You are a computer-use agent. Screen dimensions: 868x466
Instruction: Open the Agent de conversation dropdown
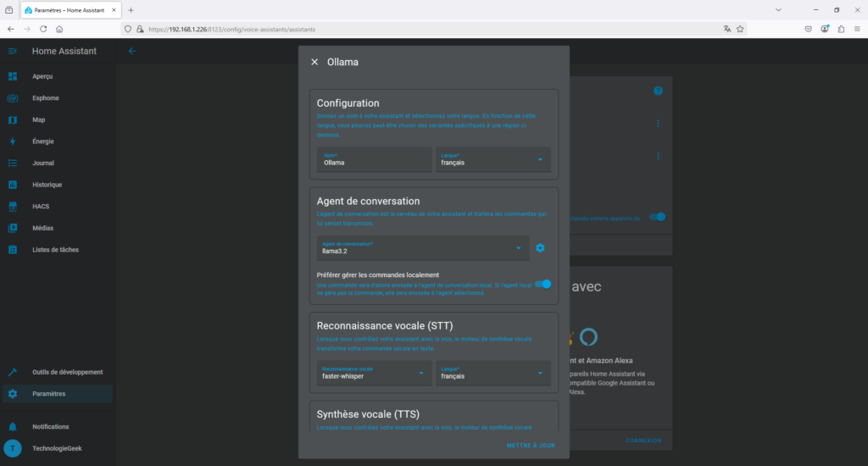click(x=422, y=248)
